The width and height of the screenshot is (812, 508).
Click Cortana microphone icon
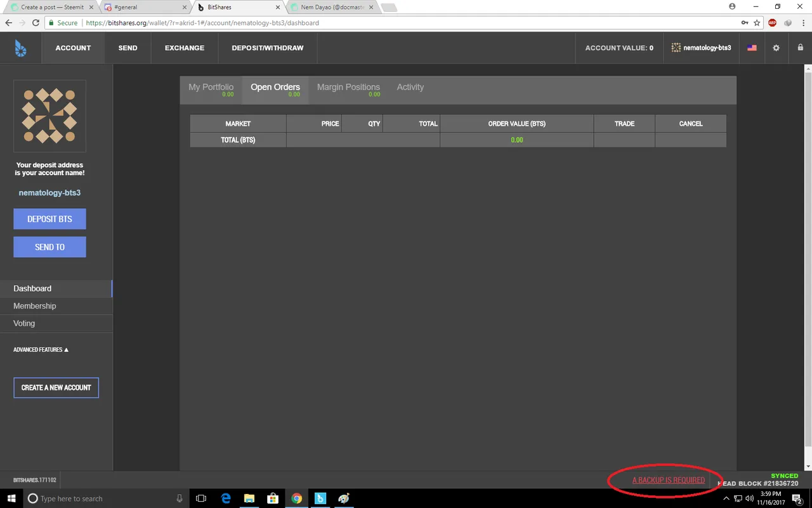[180, 498]
